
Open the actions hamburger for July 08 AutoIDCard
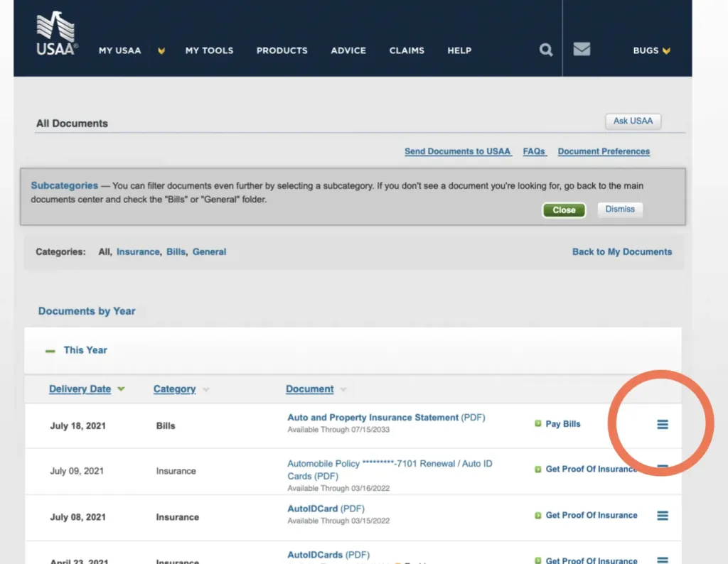click(662, 515)
